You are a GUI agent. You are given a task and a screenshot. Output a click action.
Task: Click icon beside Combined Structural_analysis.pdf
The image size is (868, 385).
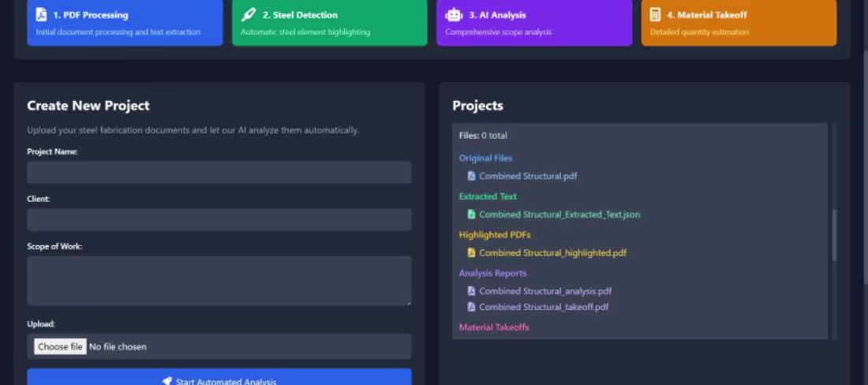472,291
